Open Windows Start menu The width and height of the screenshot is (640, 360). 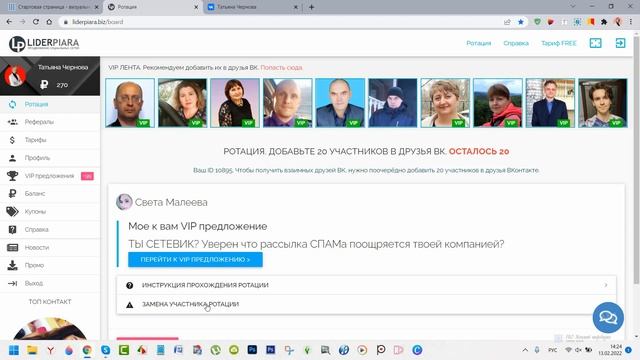14,350
